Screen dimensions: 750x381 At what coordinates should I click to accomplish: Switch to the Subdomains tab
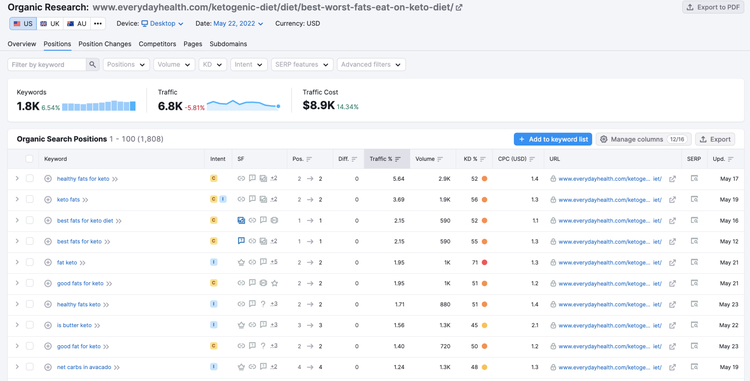(228, 44)
